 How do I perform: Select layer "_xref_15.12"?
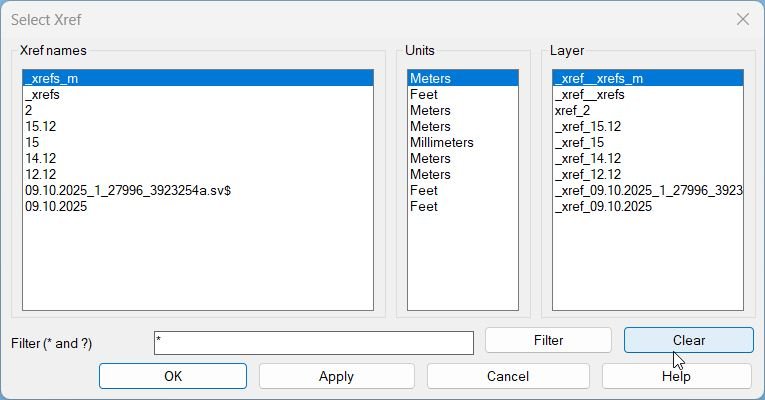click(x=588, y=126)
